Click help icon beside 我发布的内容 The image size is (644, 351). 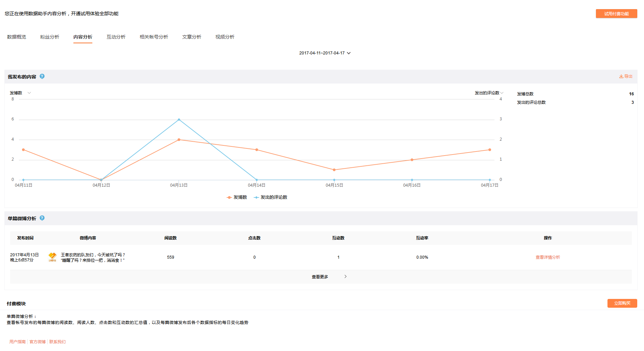click(x=42, y=76)
